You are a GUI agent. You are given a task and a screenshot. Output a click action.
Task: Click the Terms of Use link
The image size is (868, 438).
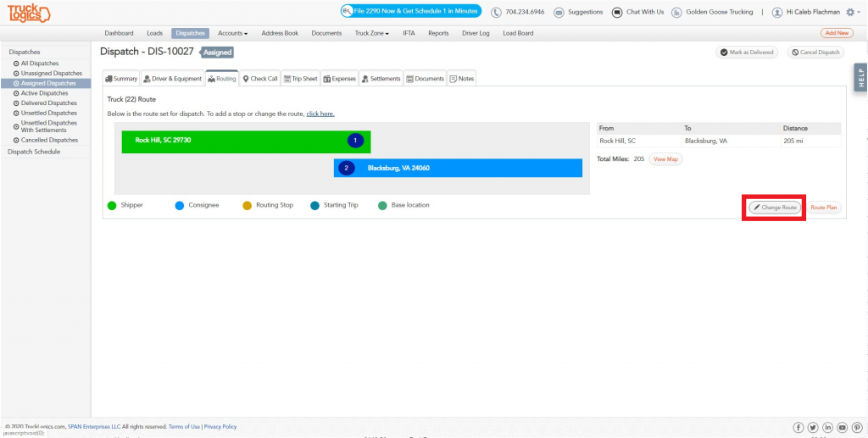click(x=184, y=427)
